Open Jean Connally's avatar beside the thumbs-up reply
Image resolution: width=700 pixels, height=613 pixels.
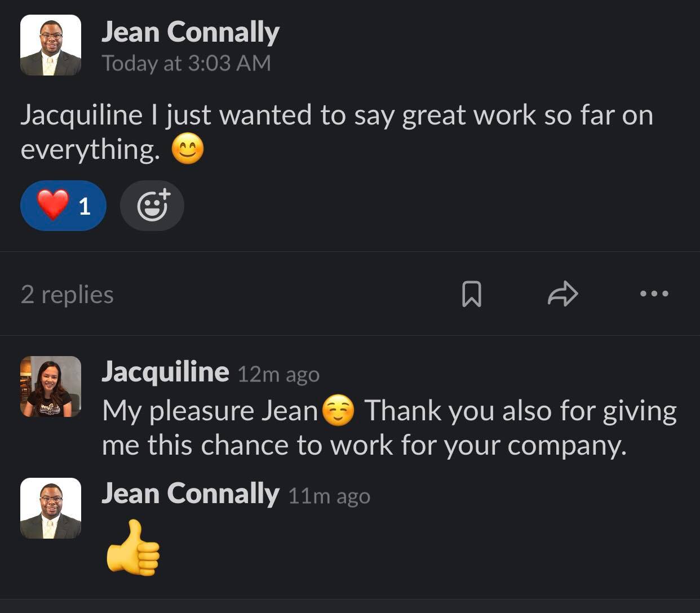pos(51,508)
